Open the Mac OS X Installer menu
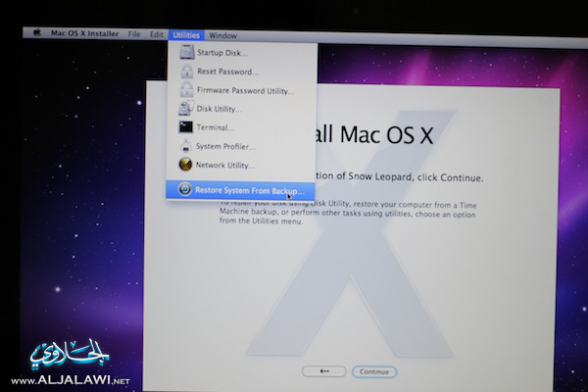This screenshot has height=392, width=588. (x=84, y=33)
